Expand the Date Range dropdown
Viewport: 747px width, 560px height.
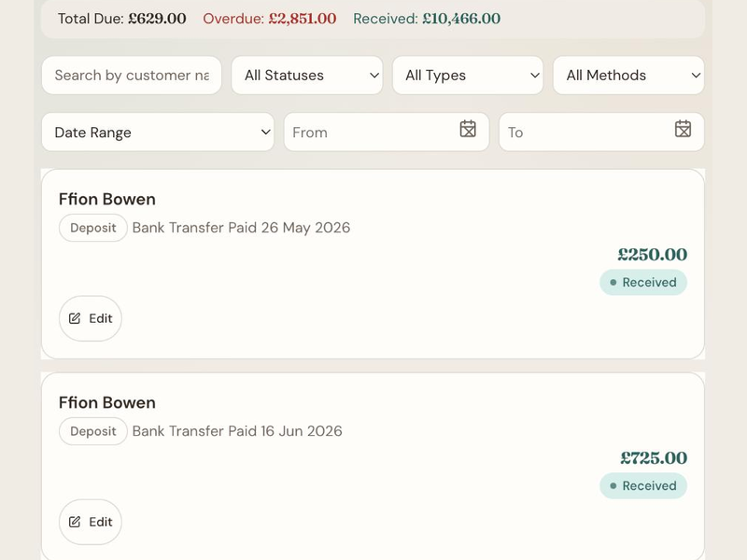click(158, 132)
